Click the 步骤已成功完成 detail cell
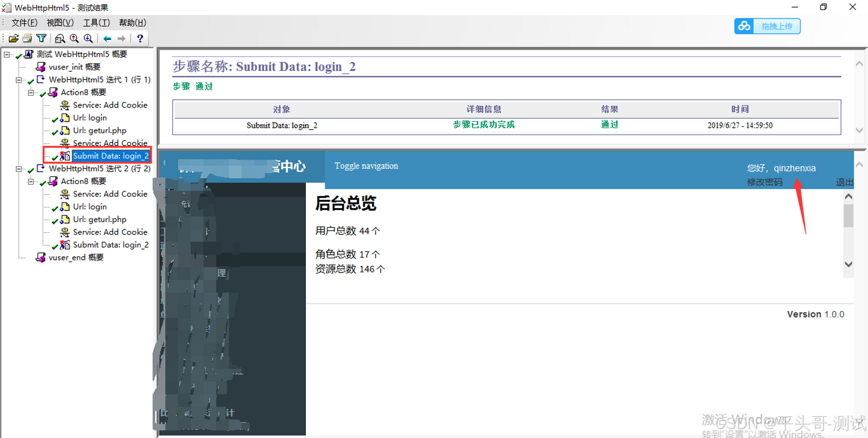The height and width of the screenshot is (438, 868). click(484, 125)
